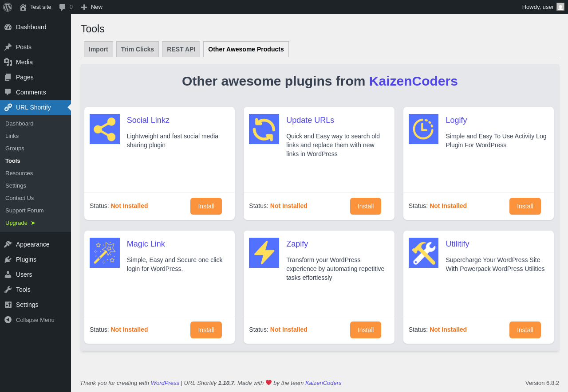Click the red heart icon in footer
The height and width of the screenshot is (392, 568).
pos(268,382)
